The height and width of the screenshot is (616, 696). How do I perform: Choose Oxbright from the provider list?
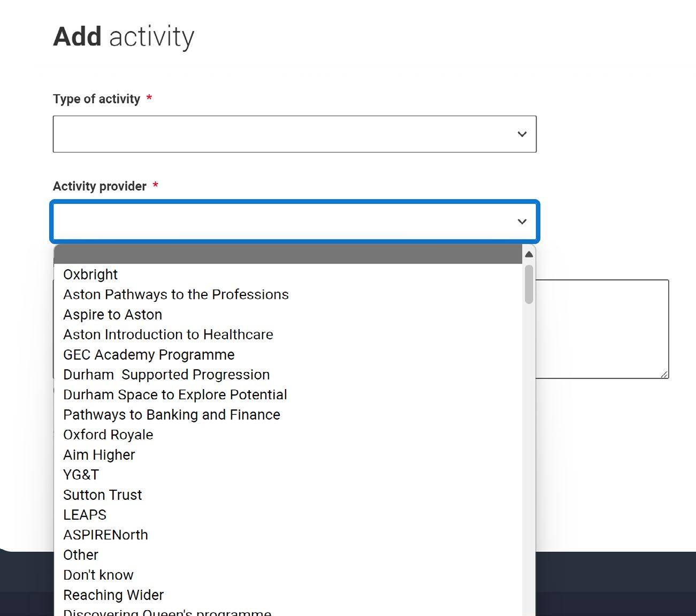coord(90,275)
